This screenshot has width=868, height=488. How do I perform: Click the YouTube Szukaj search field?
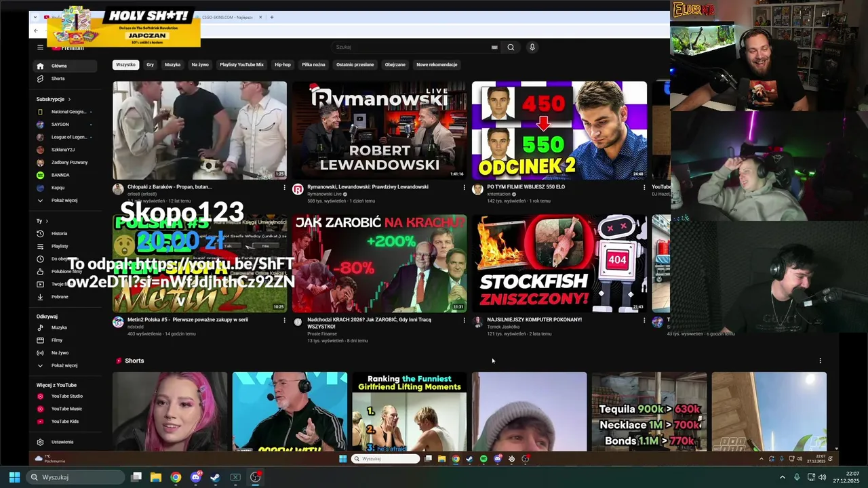click(410, 47)
